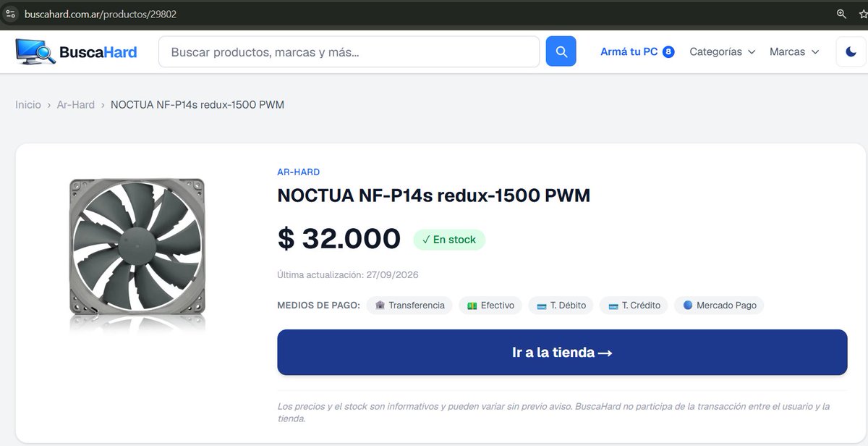Open the Ar-Hard breadcrumb link
The width and height of the screenshot is (868, 446).
76,105
